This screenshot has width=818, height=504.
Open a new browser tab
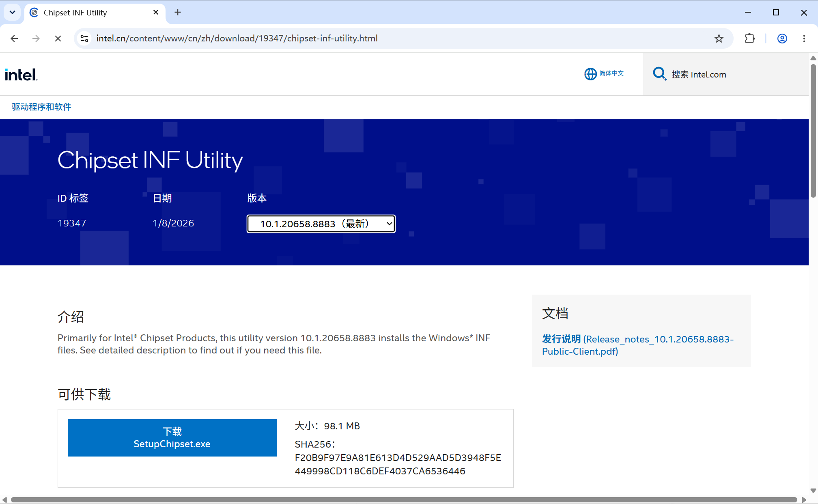click(178, 13)
